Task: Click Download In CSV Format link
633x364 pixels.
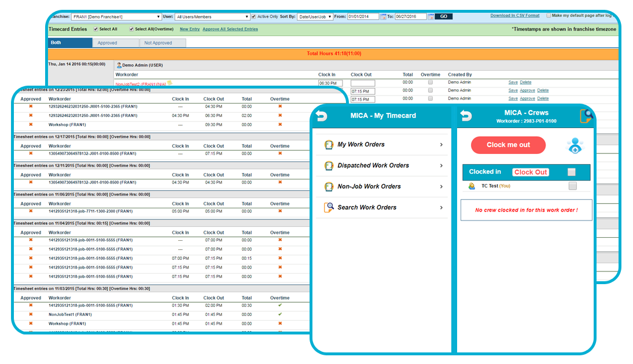Action: pos(515,15)
